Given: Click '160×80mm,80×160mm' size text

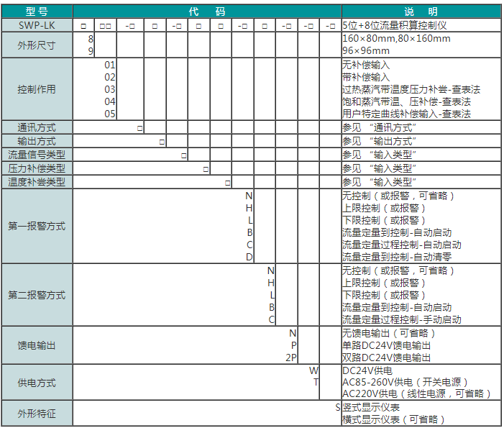Looking at the screenshot, I should pyautogui.click(x=396, y=39).
